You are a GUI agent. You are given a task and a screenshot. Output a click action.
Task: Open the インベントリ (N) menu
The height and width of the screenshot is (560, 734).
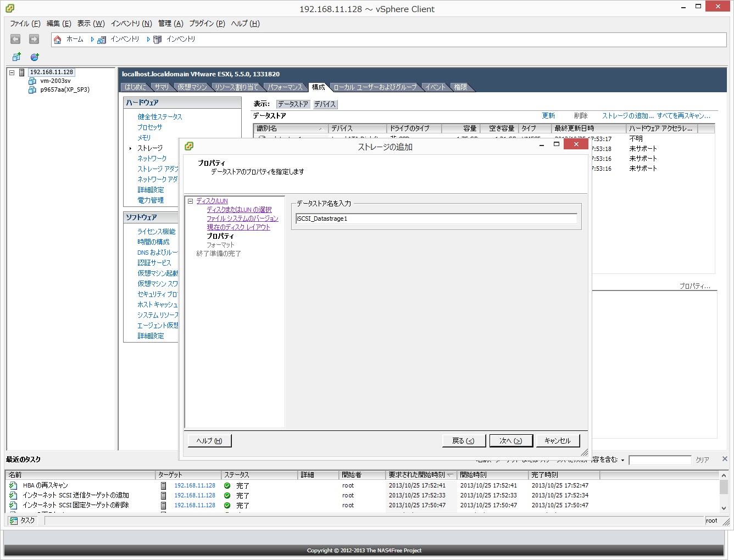[131, 24]
